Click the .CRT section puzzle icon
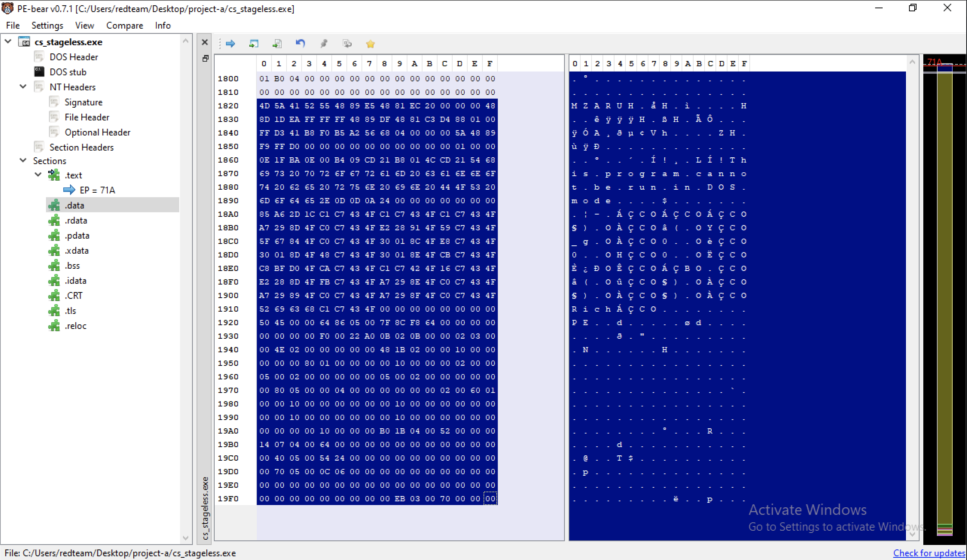This screenshot has width=967, height=560. [x=54, y=295]
